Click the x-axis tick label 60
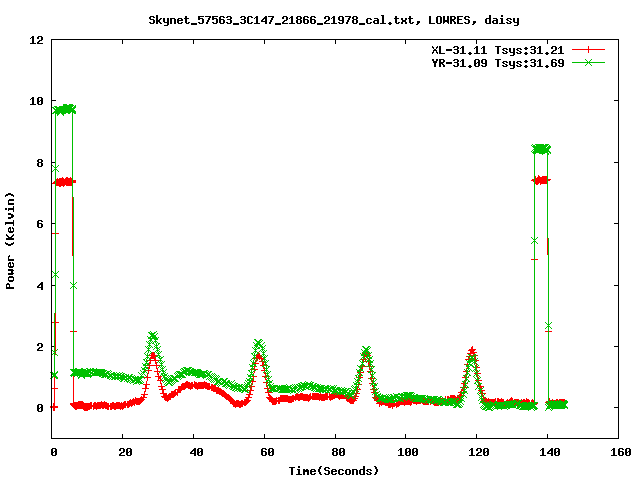The image size is (640, 480). (x=267, y=452)
